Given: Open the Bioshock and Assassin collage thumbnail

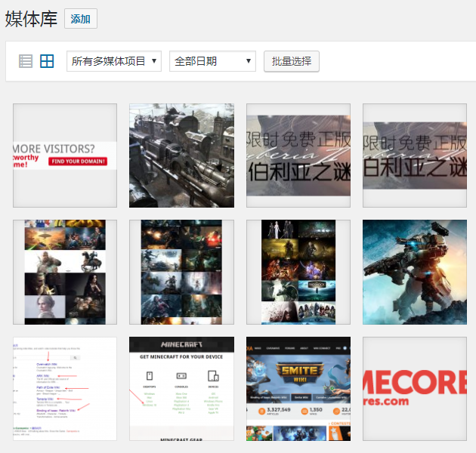Looking at the screenshot, I should [298, 272].
